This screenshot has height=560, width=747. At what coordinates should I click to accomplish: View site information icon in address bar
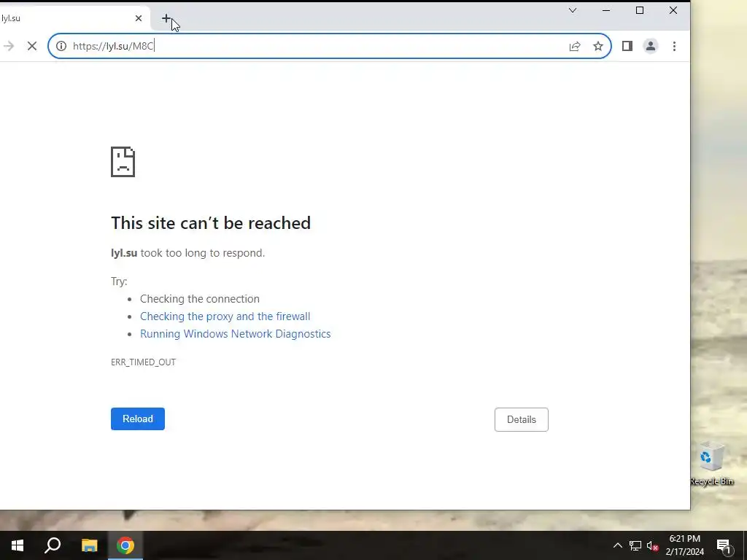(x=61, y=46)
